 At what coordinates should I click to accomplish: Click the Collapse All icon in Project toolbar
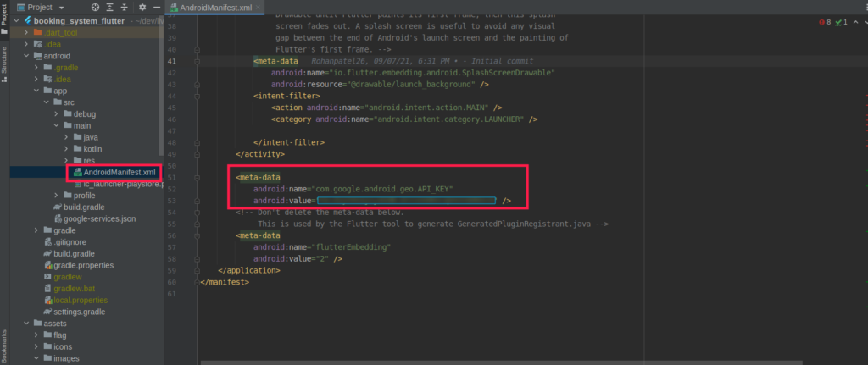125,7
